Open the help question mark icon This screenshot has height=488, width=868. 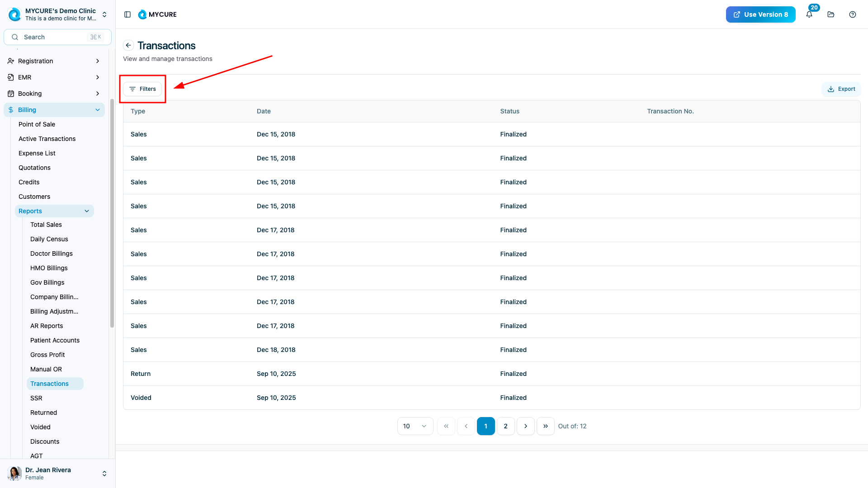point(853,14)
